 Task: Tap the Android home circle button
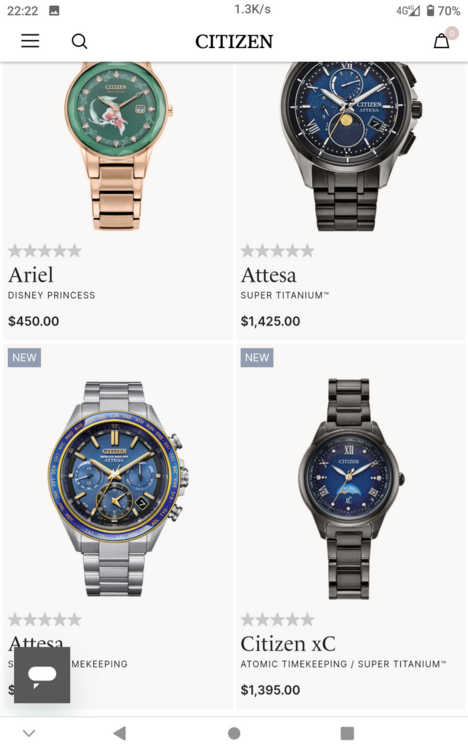pyautogui.click(x=234, y=733)
